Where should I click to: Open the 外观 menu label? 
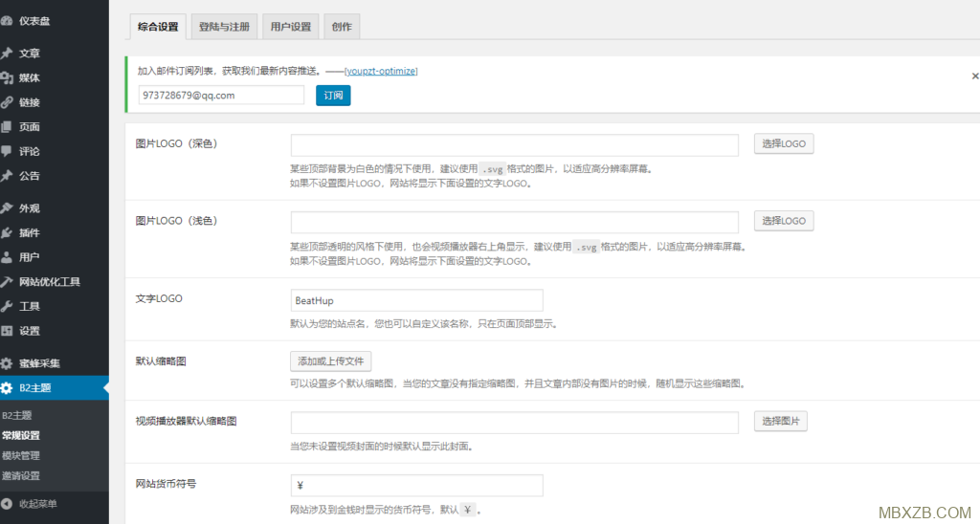pos(30,208)
